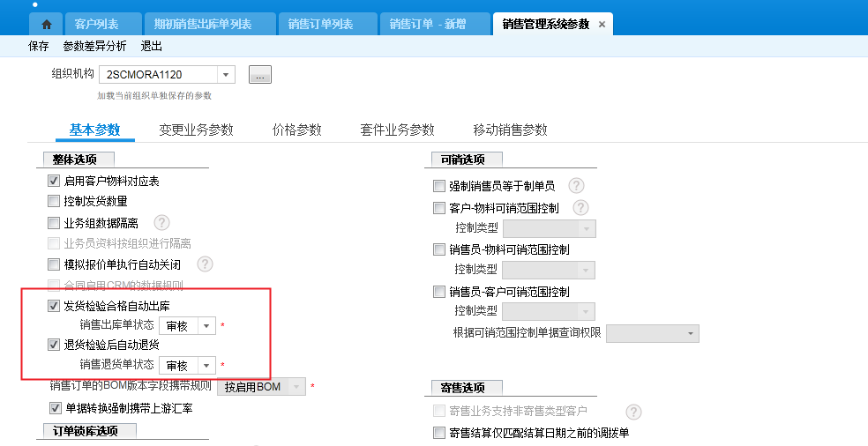Switch to 价格参数 tab
Screen dimensions: 868x446
pos(297,130)
